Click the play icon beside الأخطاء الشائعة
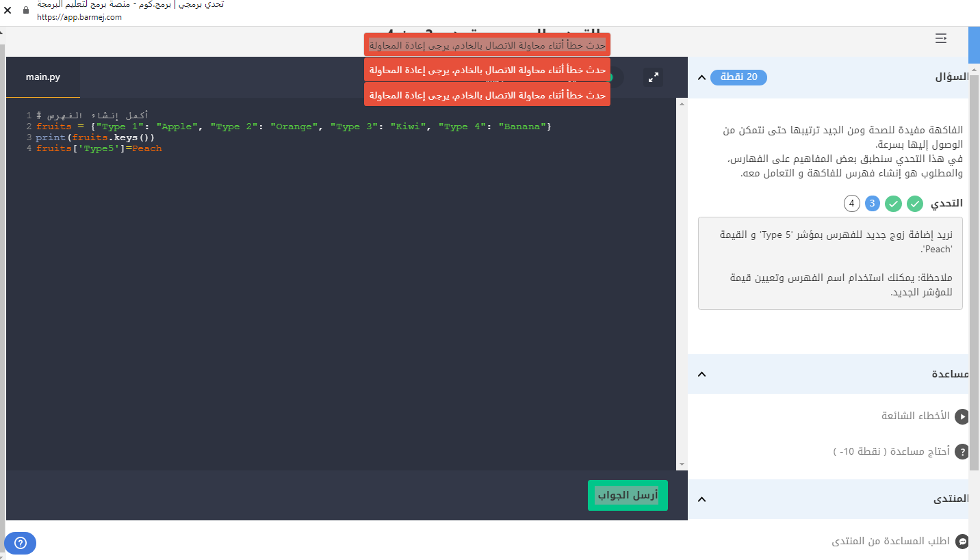This screenshot has height=560, width=980. tap(962, 416)
